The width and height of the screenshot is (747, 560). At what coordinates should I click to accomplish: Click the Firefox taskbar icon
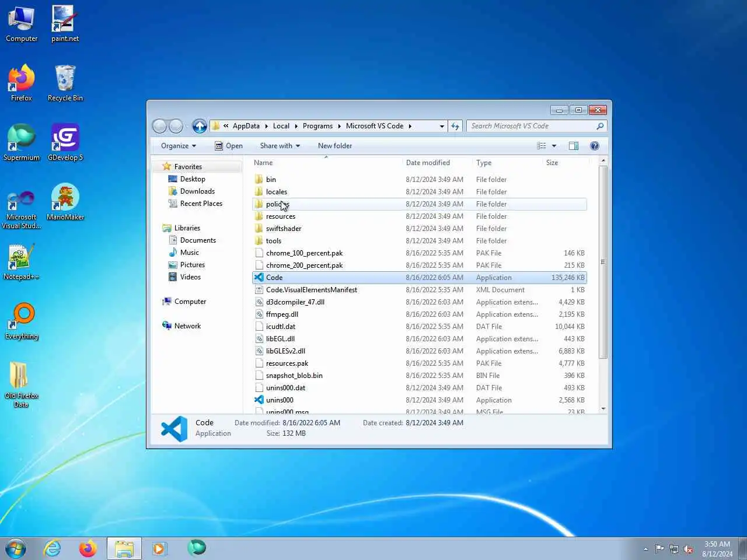(x=88, y=548)
